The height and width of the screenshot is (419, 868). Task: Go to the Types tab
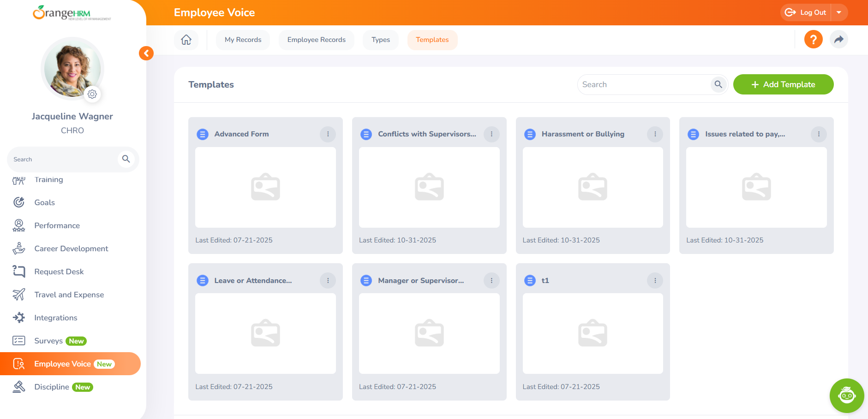pos(380,40)
